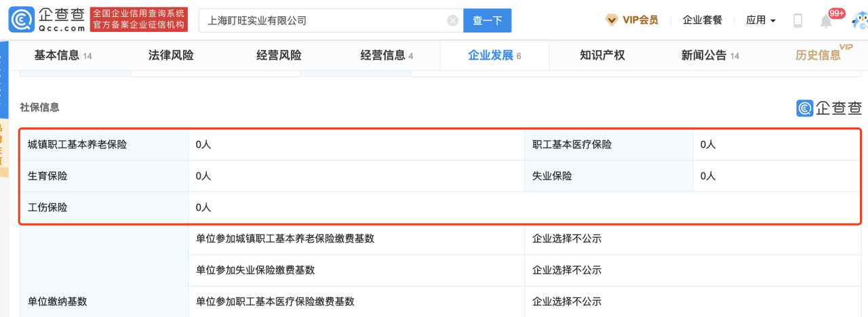
Task: Click the user avatar penguin icon
Action: click(x=859, y=20)
